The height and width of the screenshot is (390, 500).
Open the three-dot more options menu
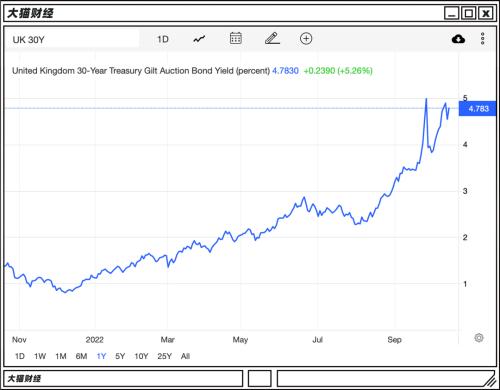(x=482, y=39)
